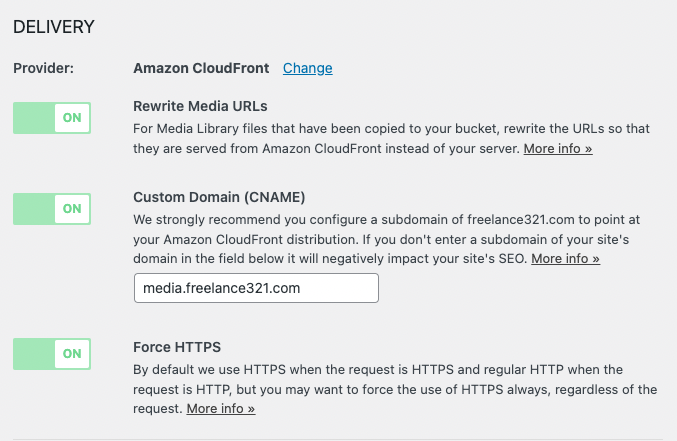This screenshot has height=441, width=677.
Task: Focus the media.freelance321.com domain field
Action: coord(256,288)
